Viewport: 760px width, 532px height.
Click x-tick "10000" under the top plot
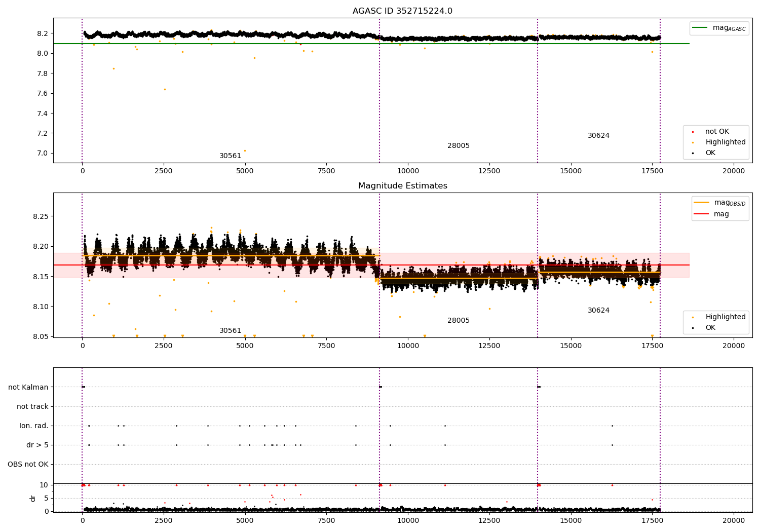(408, 171)
